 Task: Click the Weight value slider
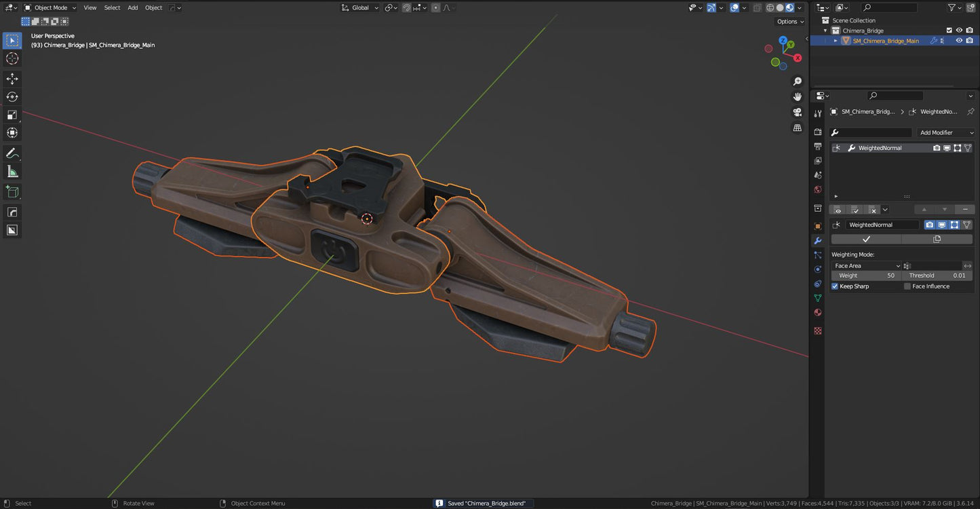[x=866, y=276]
